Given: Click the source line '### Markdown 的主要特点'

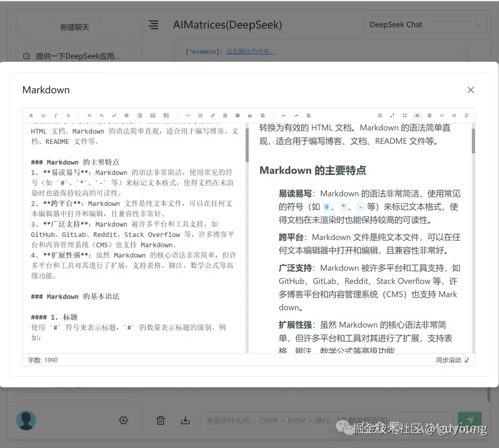Looking at the screenshot, I should click(x=75, y=162).
